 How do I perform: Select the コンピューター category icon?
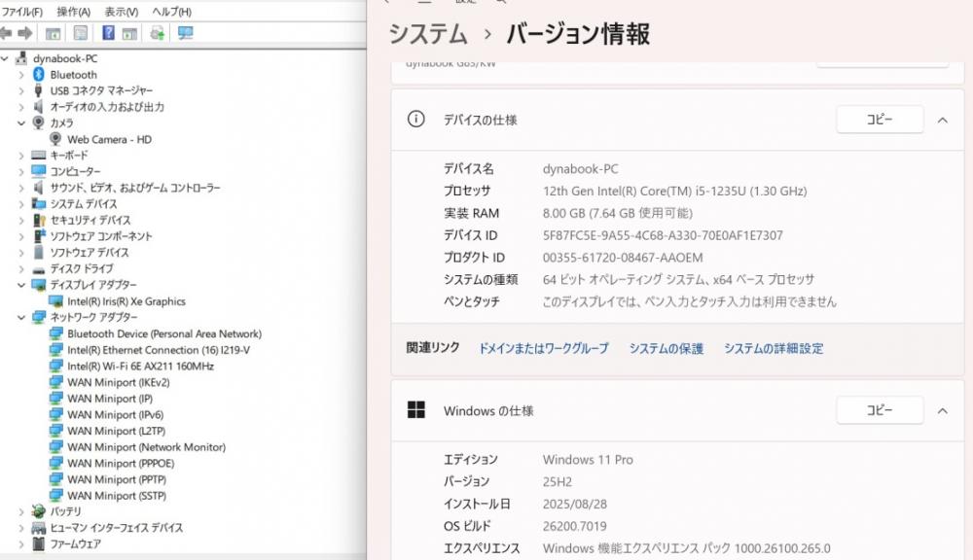click(x=39, y=171)
